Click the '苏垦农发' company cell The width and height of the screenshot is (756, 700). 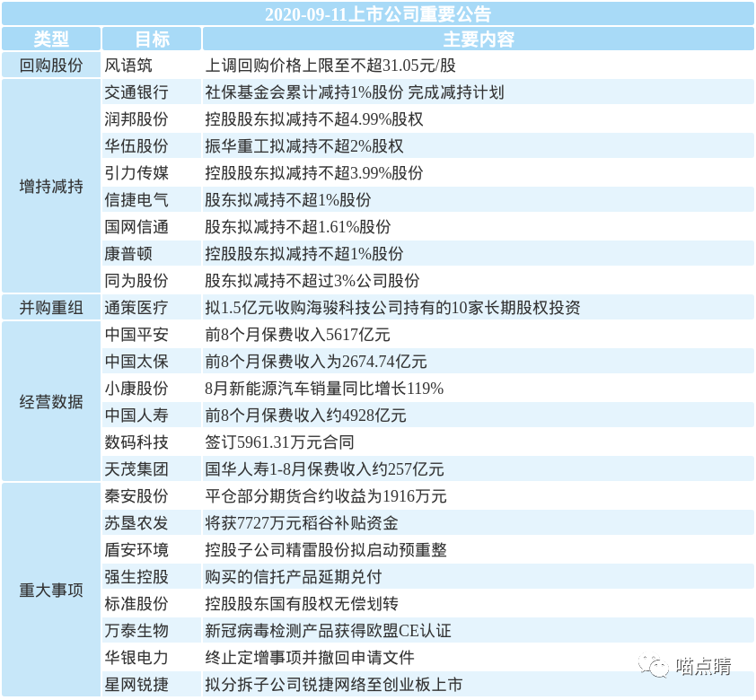coord(152,522)
